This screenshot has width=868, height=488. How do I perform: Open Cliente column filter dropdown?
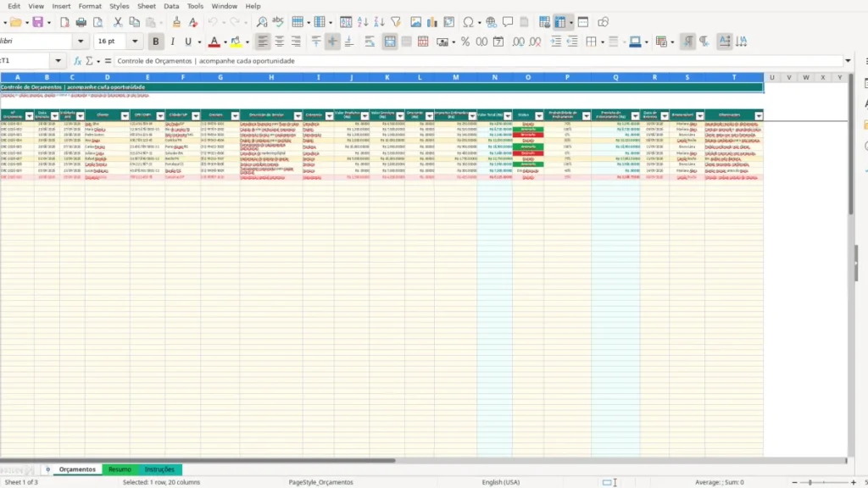tap(125, 115)
